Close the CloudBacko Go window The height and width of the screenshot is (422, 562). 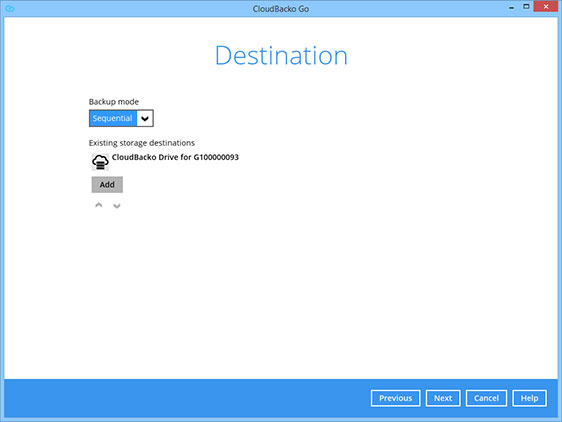(x=546, y=6)
